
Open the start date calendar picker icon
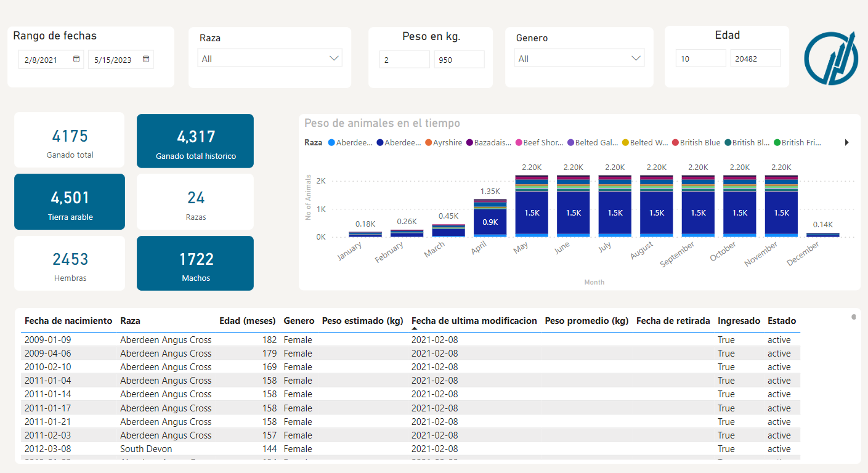click(76, 59)
